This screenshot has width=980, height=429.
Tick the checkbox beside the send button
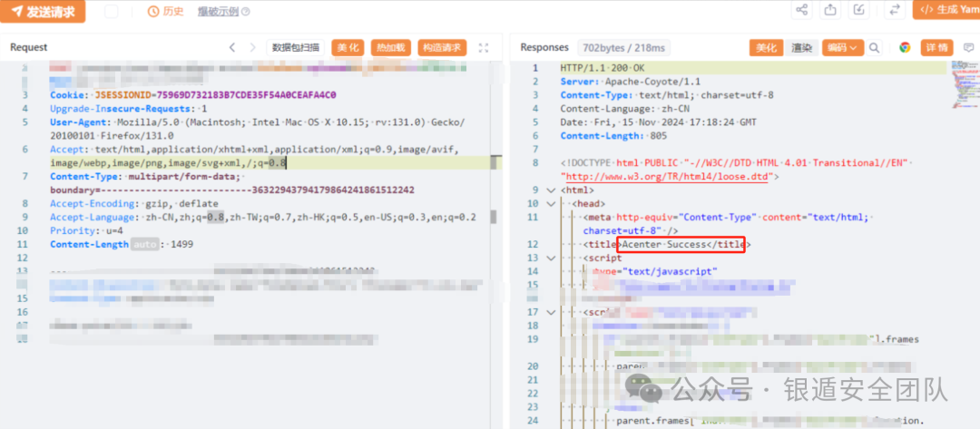112,11
